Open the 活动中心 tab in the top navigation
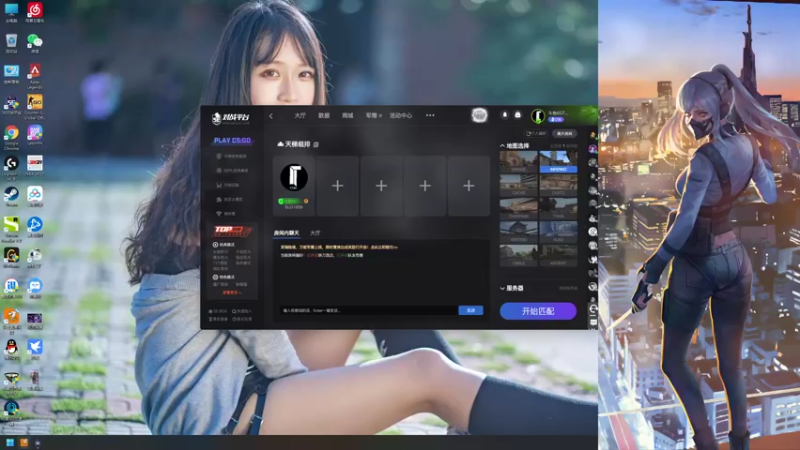Viewport: 800px width, 450px height. (x=401, y=116)
